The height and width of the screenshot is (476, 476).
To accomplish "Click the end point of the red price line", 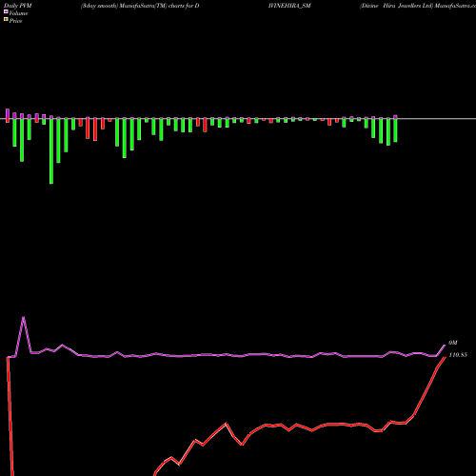I will [445, 357].
